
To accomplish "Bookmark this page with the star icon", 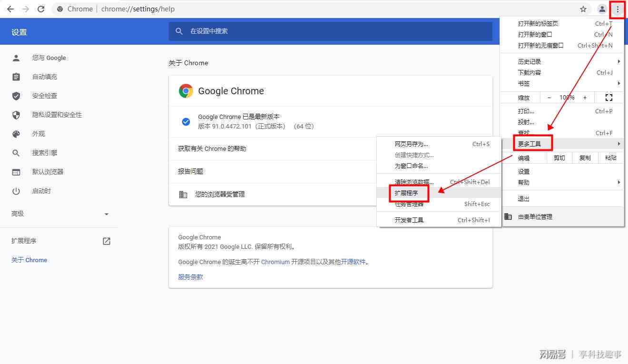I will click(x=583, y=9).
